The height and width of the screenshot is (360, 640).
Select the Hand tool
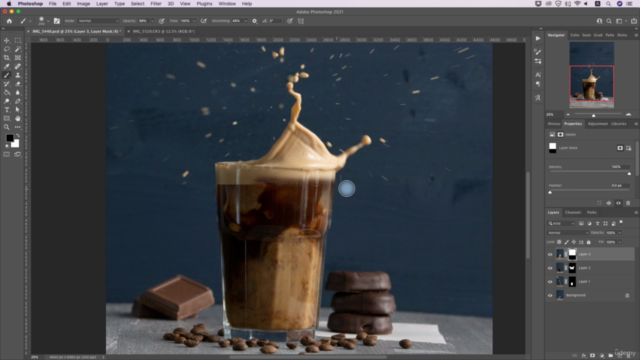point(18,118)
